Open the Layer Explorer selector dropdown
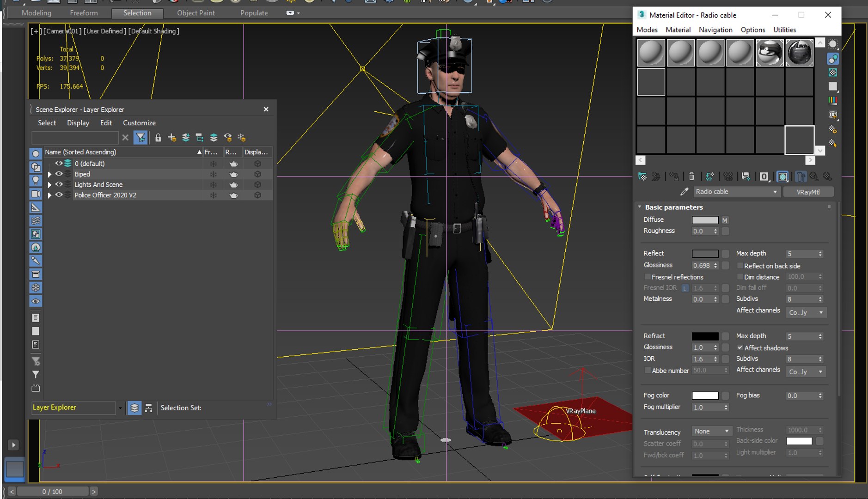Viewport: 868px width, 499px height. pos(120,408)
